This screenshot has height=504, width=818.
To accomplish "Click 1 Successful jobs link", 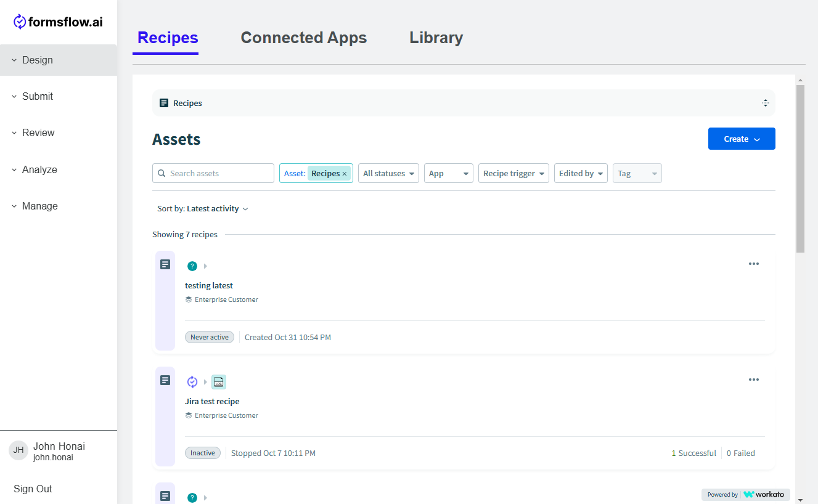I will tap(693, 453).
